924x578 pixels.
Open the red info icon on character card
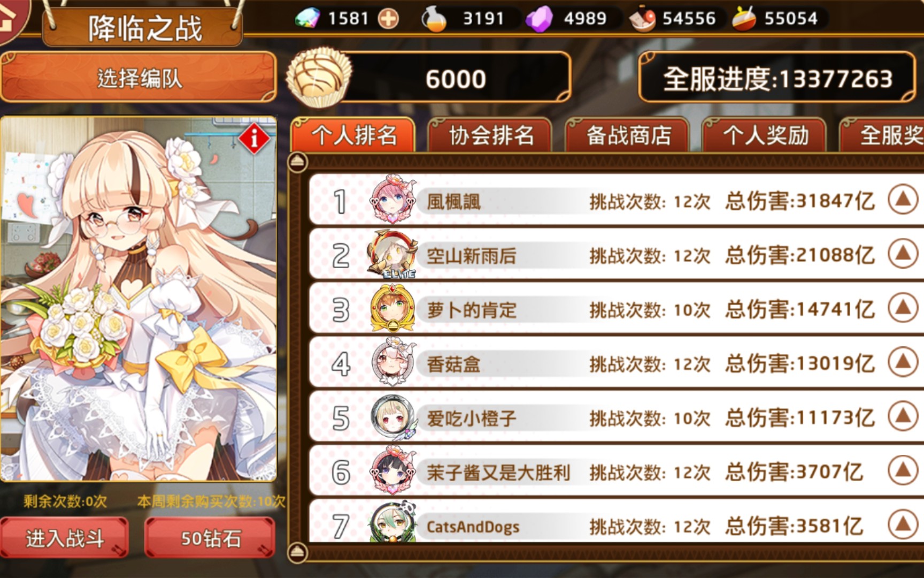pos(255,139)
